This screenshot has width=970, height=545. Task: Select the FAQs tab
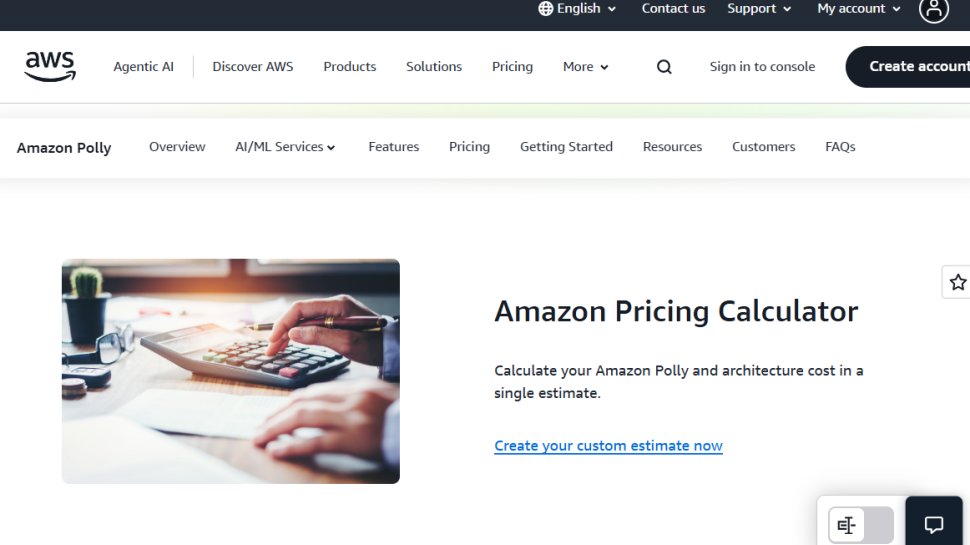(840, 147)
